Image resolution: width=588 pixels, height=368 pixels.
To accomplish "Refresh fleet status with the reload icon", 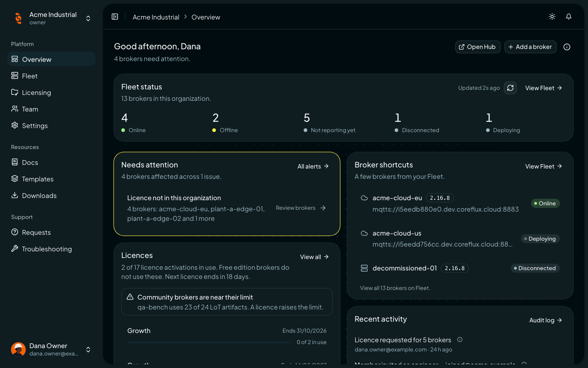I will 510,88.
